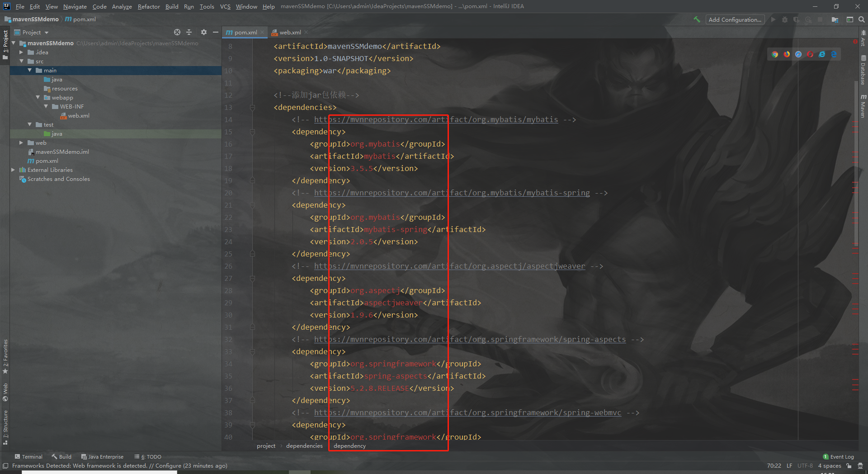Screen dimensions: 868x474
Task: Toggle tool window bars icon at bottom-left corner
Action: tap(5, 465)
